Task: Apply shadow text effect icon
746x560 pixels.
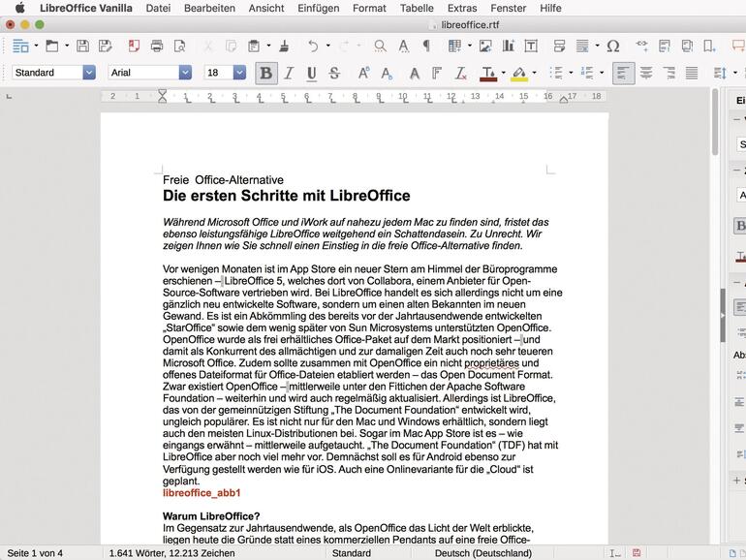Action: coord(415,73)
